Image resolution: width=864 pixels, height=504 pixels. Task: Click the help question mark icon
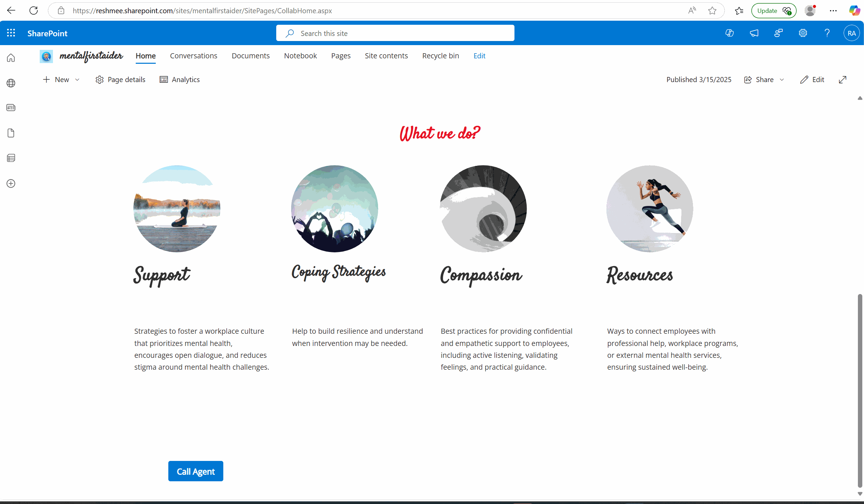827,33
